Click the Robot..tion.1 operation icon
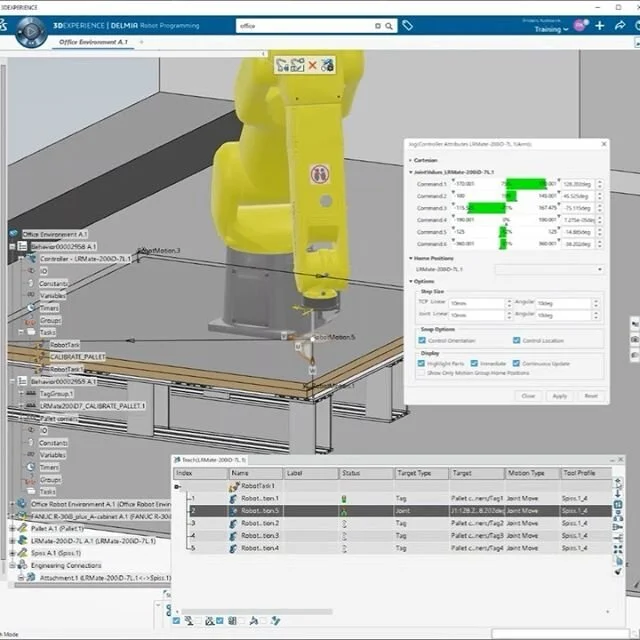Screen dimensions: 640x640 [233, 499]
